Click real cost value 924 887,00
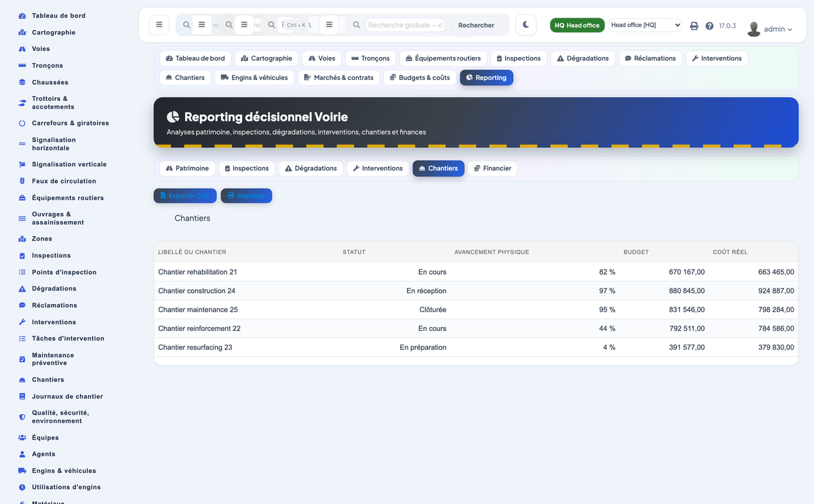The image size is (814, 504). pos(776,291)
